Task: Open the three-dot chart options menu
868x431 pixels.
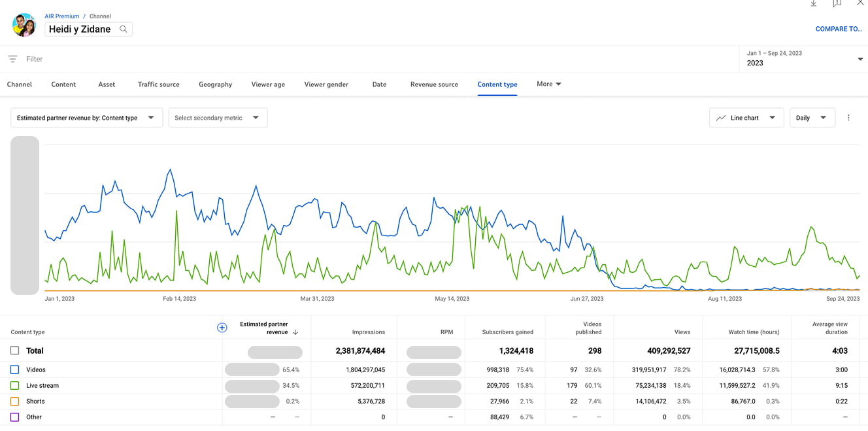Action: pos(848,118)
